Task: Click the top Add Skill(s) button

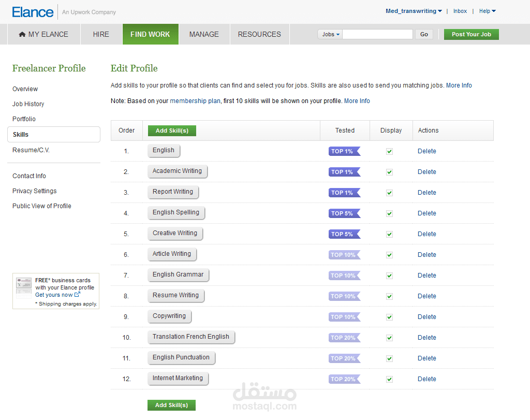Action: pos(172,131)
